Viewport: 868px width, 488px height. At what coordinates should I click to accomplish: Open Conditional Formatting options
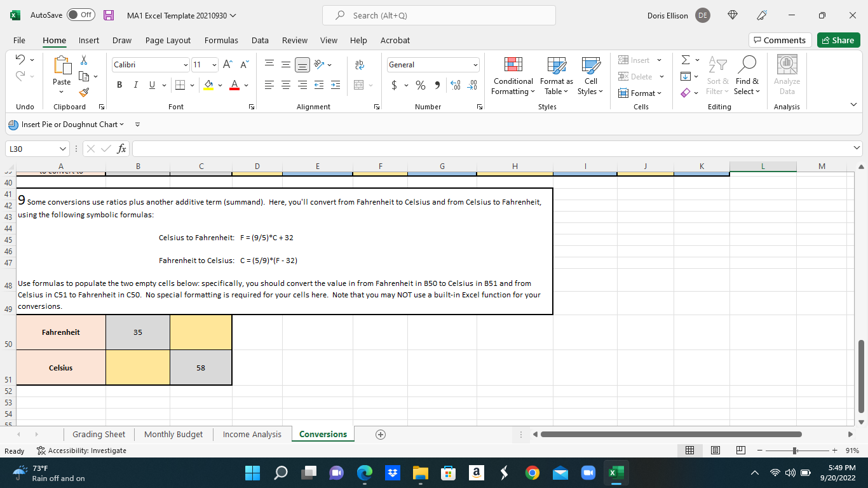[x=512, y=76]
